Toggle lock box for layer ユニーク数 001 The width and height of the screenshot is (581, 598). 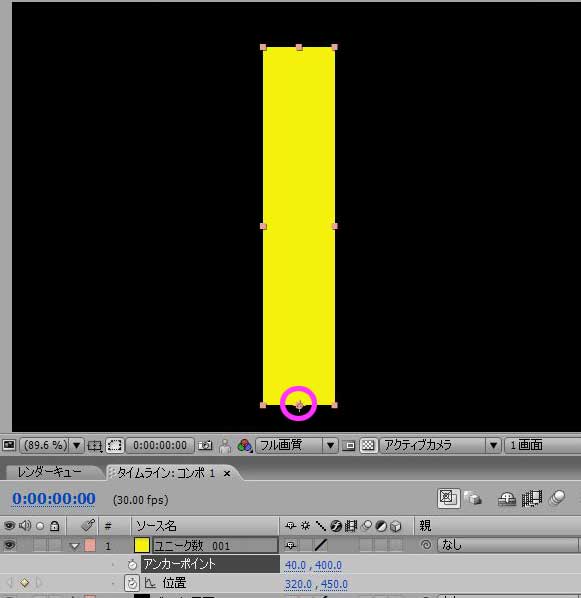click(55, 545)
